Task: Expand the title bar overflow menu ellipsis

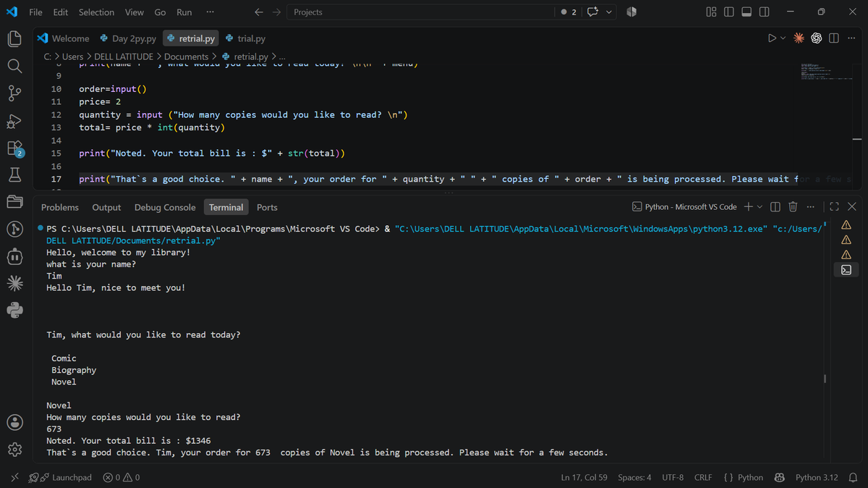Action: [210, 12]
